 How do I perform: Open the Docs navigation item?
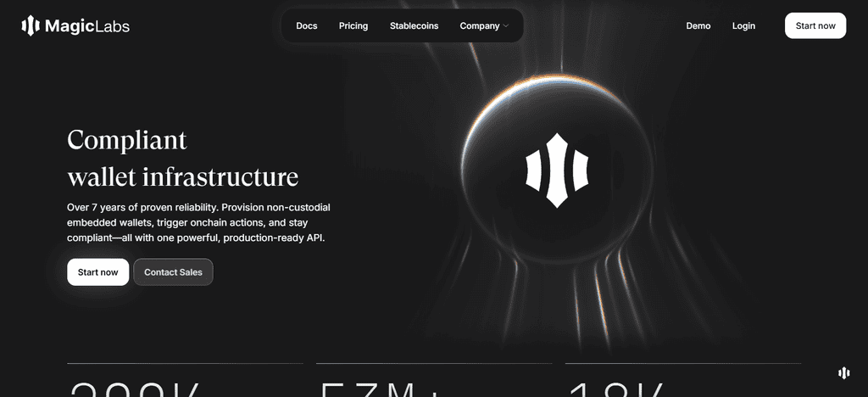307,26
